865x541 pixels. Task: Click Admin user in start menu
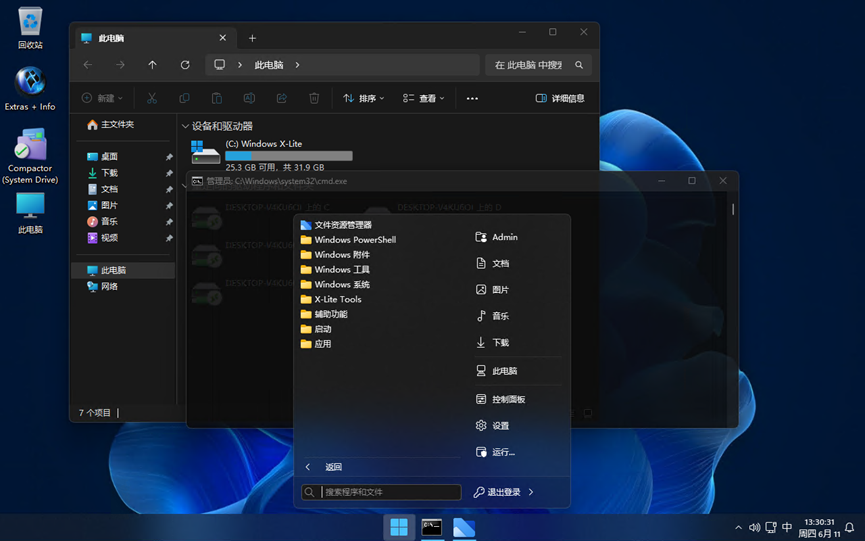pos(496,237)
